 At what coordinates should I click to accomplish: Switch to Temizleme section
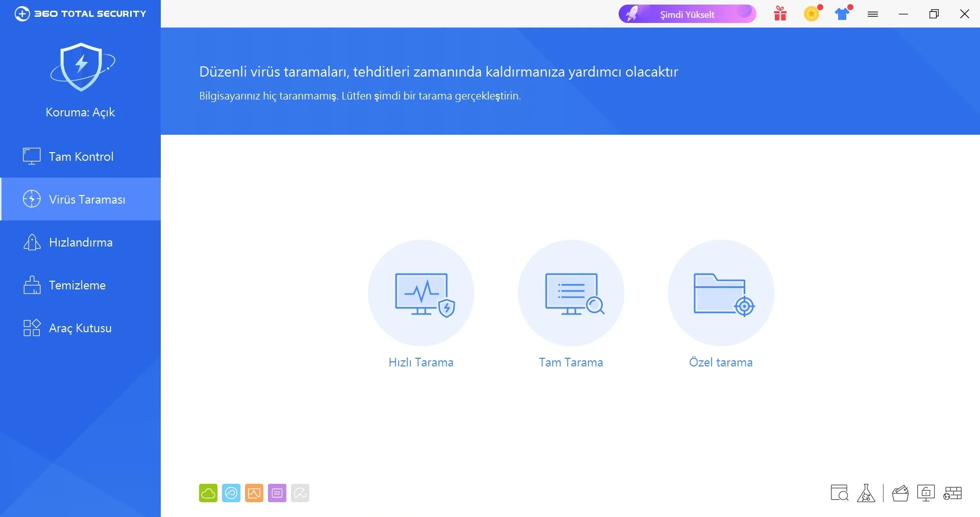tap(80, 285)
